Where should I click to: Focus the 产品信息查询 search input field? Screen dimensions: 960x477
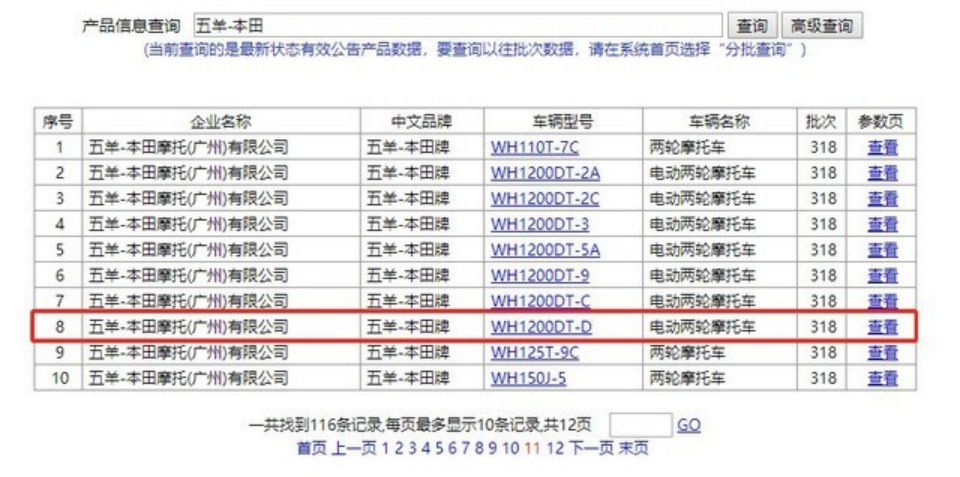pos(457,26)
